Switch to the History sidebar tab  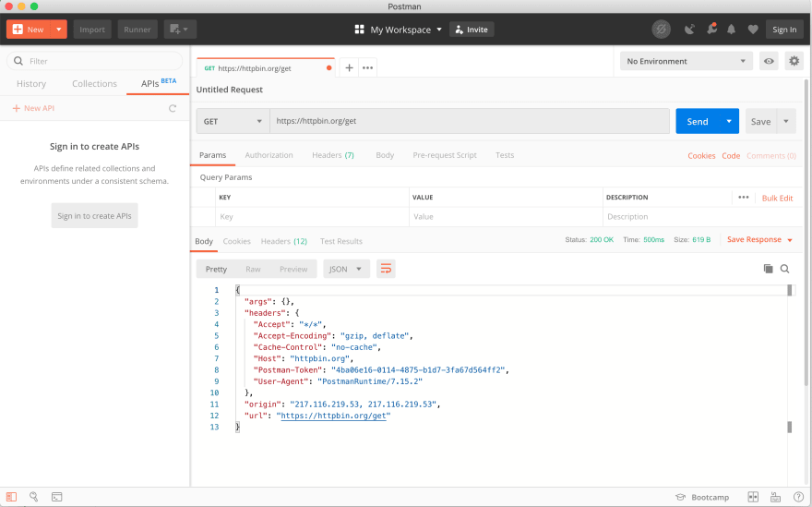31,83
